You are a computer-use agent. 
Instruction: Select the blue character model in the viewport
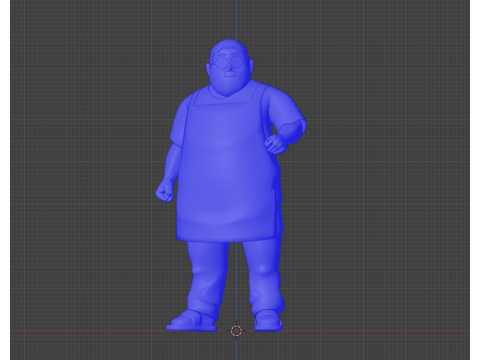point(231,185)
